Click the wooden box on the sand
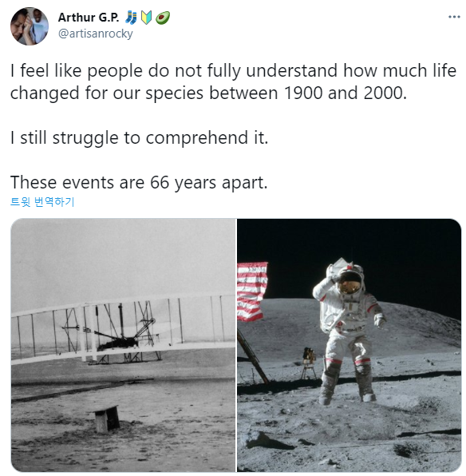The height and width of the screenshot is (476, 466). [106, 418]
